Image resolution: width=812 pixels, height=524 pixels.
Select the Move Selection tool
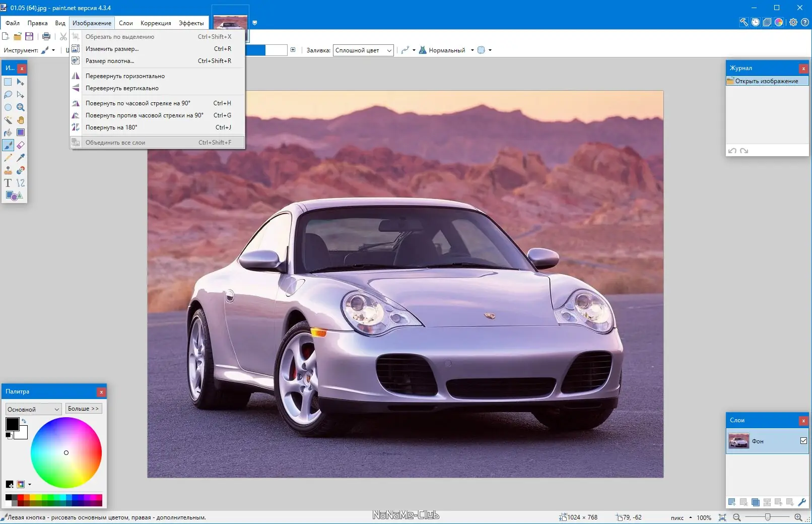pos(21,95)
